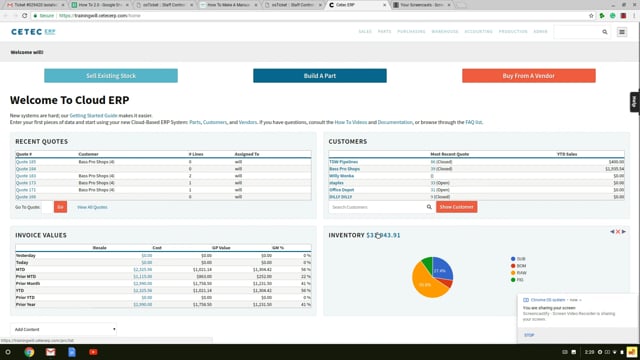Switch to the Gmail Ticket browser tab
The height and width of the screenshot is (360, 640).
click(x=35, y=5)
